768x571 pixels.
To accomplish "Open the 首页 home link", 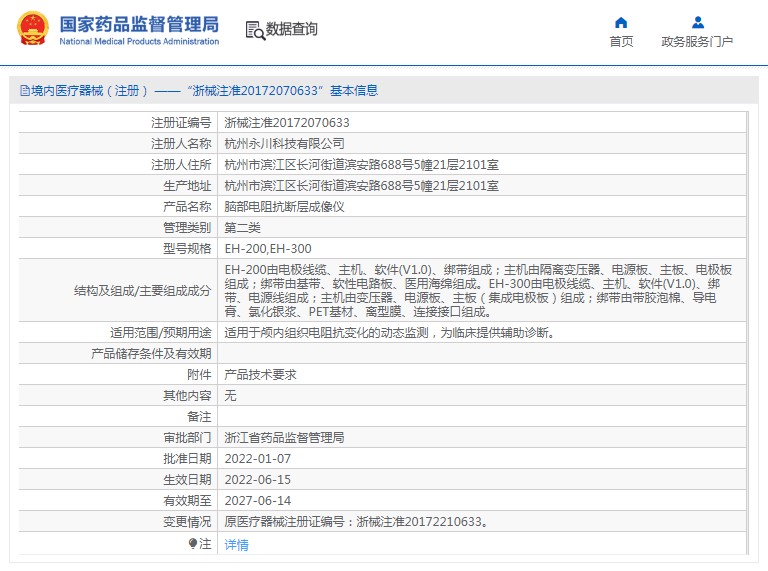I will pos(621,42).
